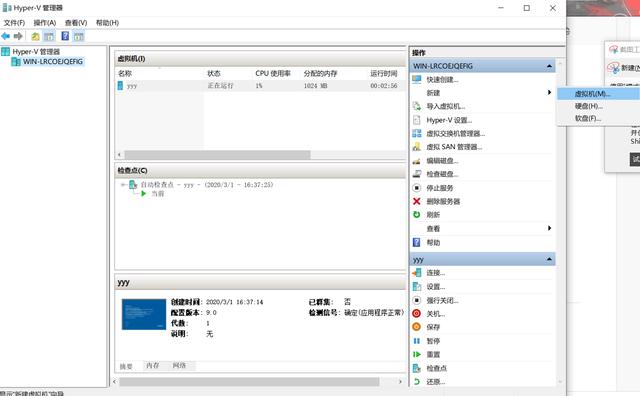Click the virtual machine list horizontal scrollbar
This screenshot has width=640, height=396.
pyautogui.click(x=218, y=155)
